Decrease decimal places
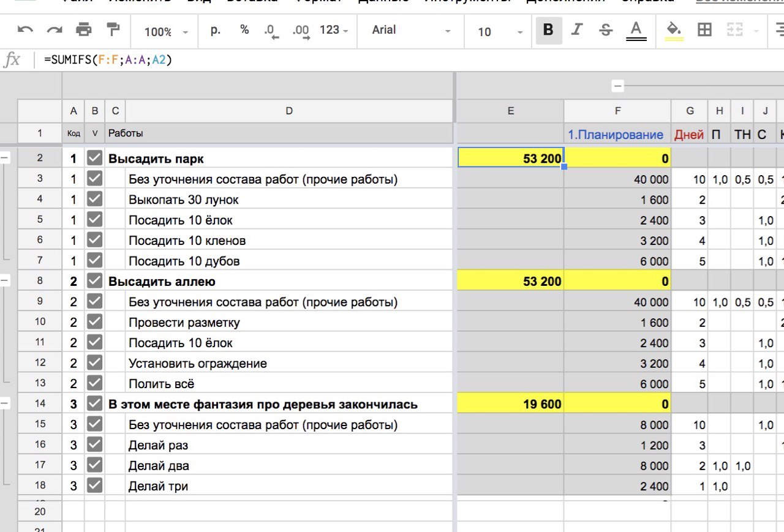This screenshot has height=532, width=784. click(x=271, y=31)
